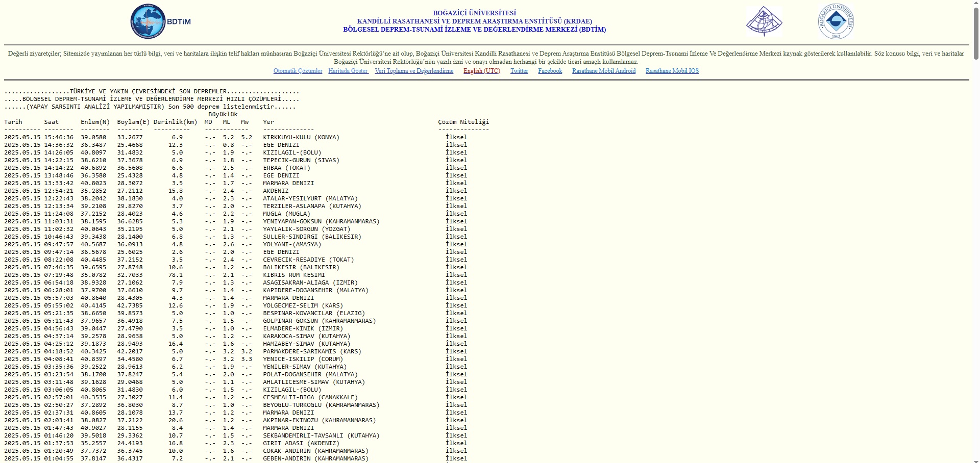Click the KIRKKUYU-KULU (KONYA) location text
Viewport: 980px width, 463px height.
(301, 137)
